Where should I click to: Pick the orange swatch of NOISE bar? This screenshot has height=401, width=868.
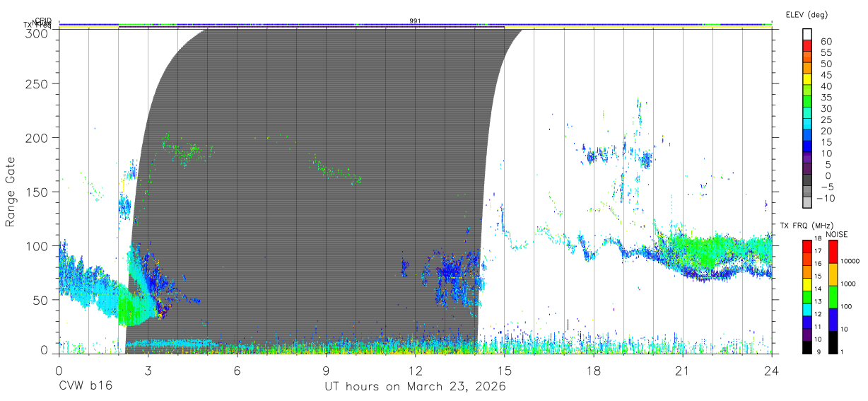833,274
